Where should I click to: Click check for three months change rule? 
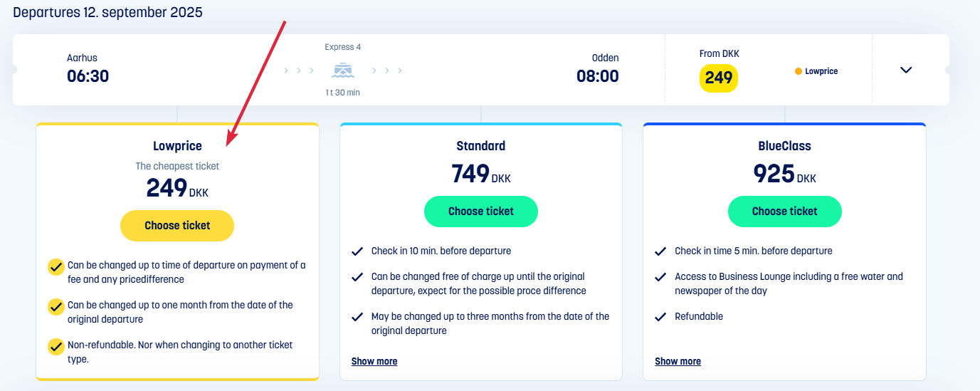coord(357,316)
